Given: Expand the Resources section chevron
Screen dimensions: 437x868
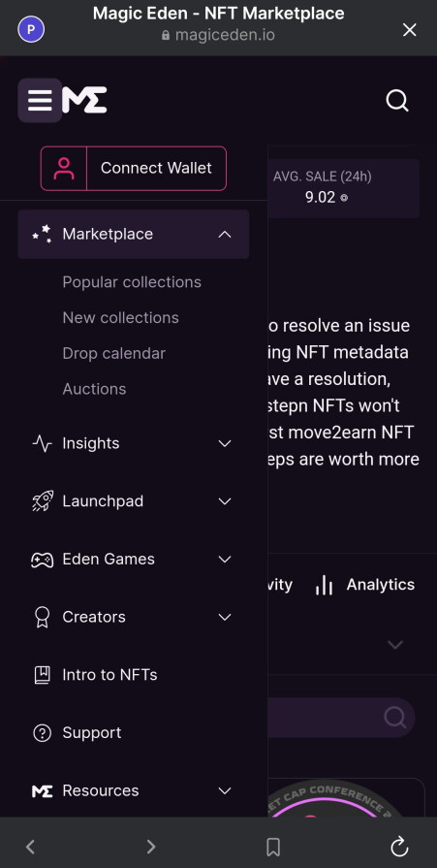Looking at the screenshot, I should (x=225, y=790).
